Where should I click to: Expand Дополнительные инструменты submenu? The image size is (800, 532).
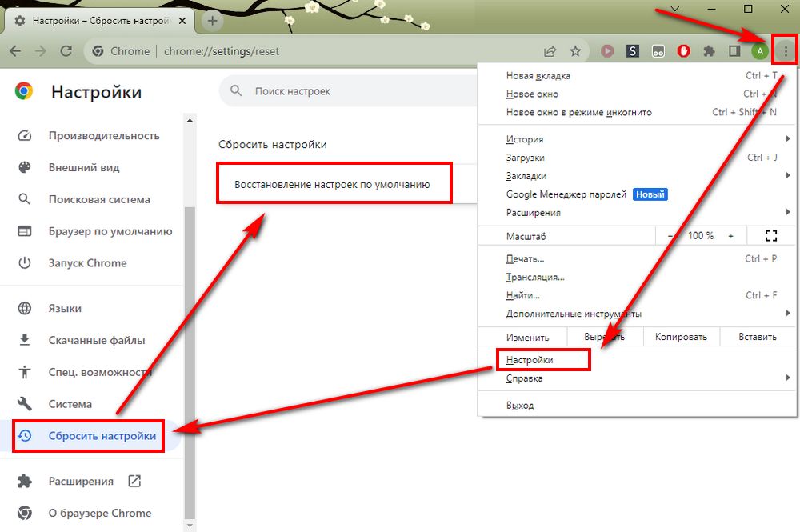tap(637, 314)
